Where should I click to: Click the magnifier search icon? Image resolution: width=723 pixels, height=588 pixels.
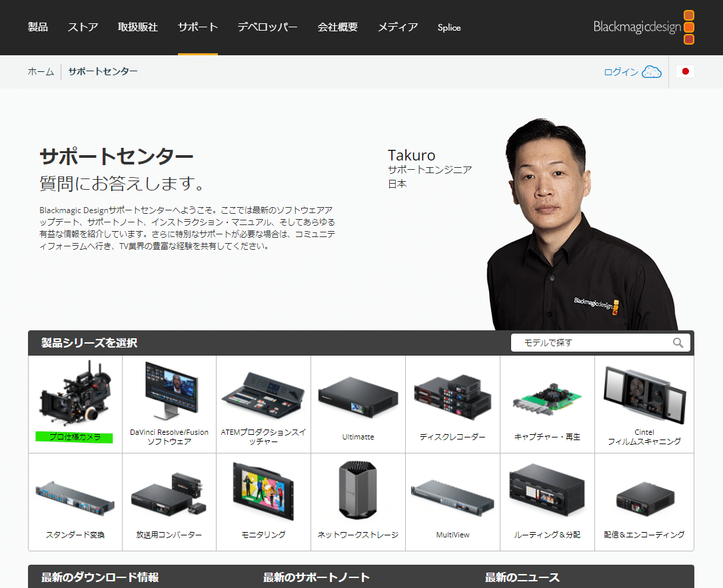pyautogui.click(x=678, y=343)
